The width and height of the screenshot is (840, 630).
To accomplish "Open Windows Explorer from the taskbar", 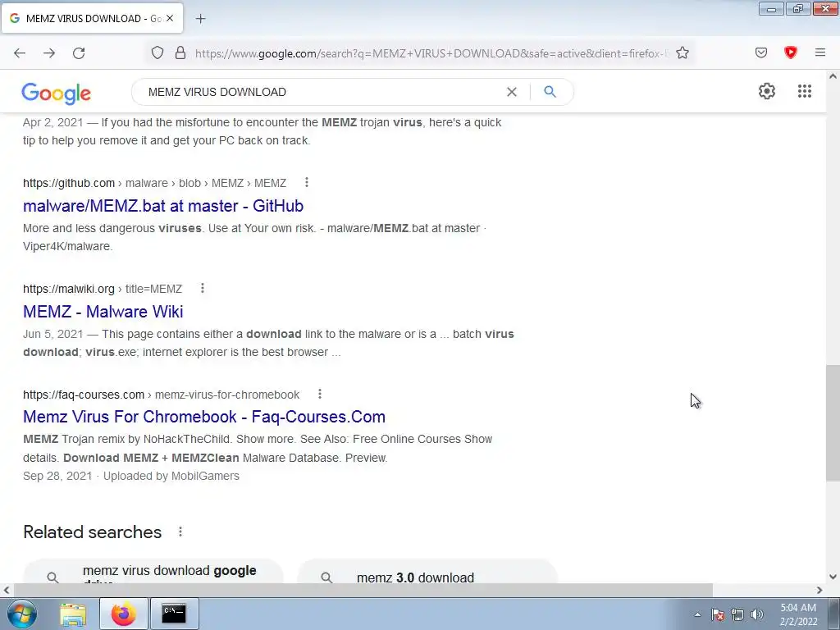I will coord(73,614).
